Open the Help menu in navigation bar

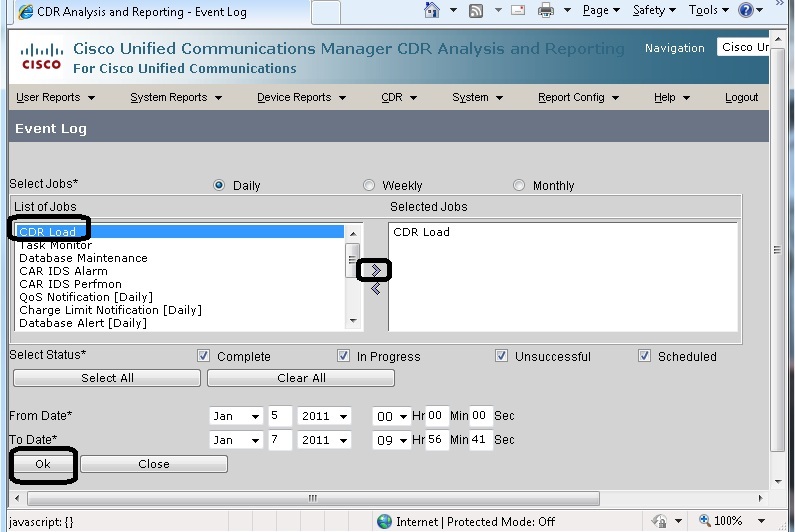pyautogui.click(x=672, y=97)
